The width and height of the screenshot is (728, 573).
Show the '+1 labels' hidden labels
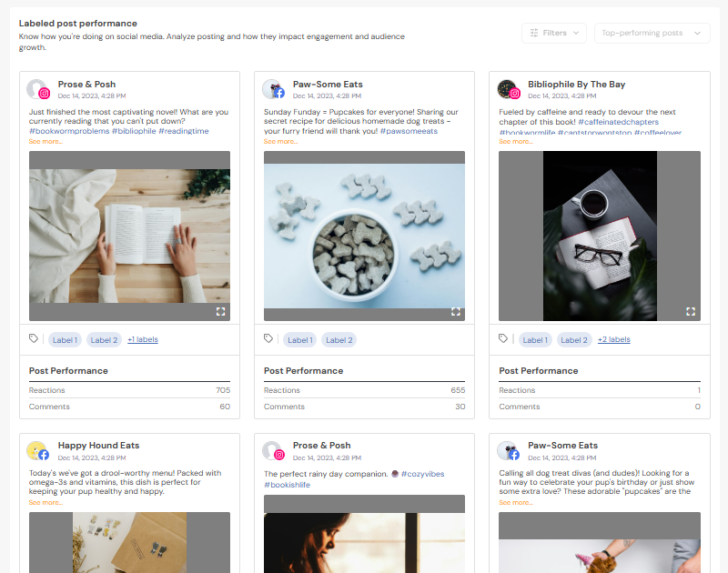tap(143, 339)
